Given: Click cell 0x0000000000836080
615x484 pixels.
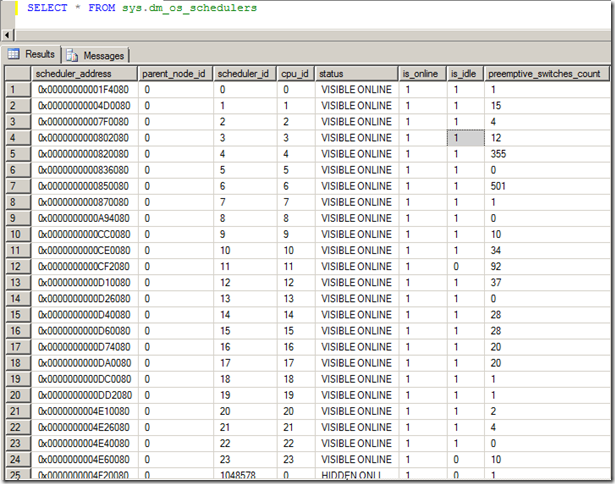Looking at the screenshot, I should pos(85,170).
